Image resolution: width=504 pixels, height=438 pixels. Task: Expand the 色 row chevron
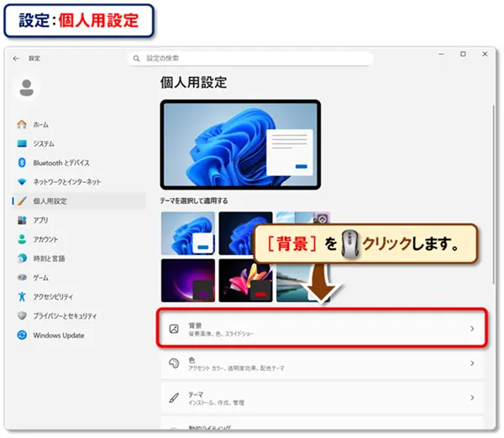[x=472, y=363]
